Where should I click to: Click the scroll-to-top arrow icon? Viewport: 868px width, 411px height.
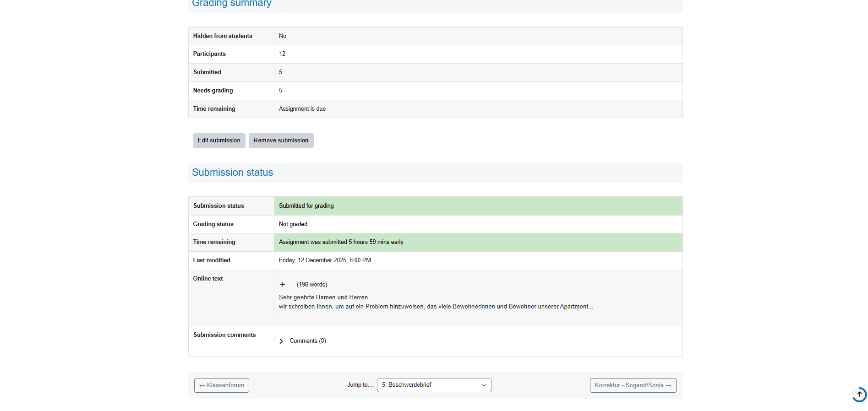859,395
